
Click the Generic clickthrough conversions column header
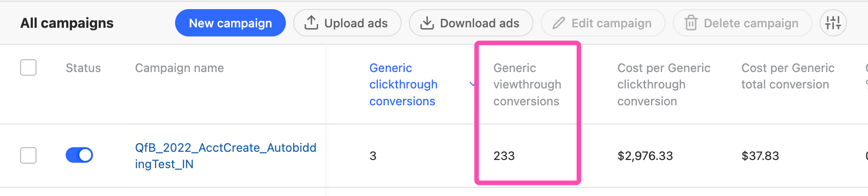tap(403, 84)
